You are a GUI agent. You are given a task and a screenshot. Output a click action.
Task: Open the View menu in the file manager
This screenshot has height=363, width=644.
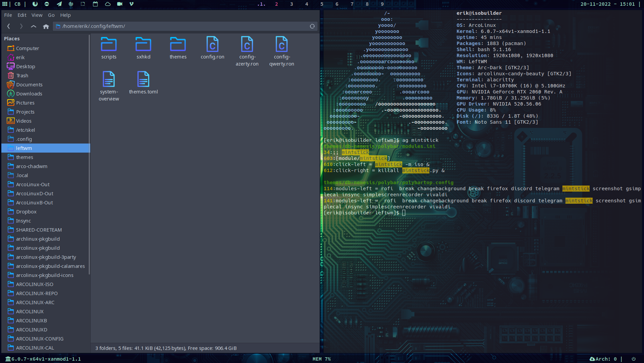click(37, 15)
